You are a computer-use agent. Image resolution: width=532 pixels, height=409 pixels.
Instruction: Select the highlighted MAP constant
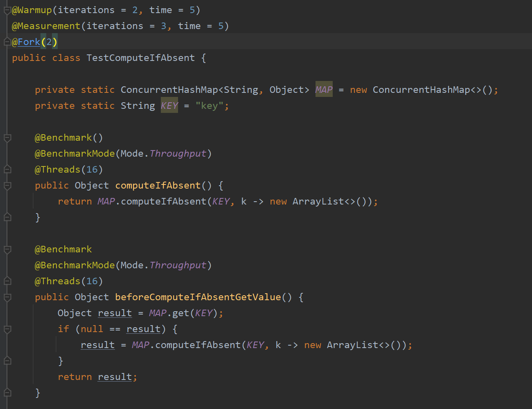[x=323, y=89]
